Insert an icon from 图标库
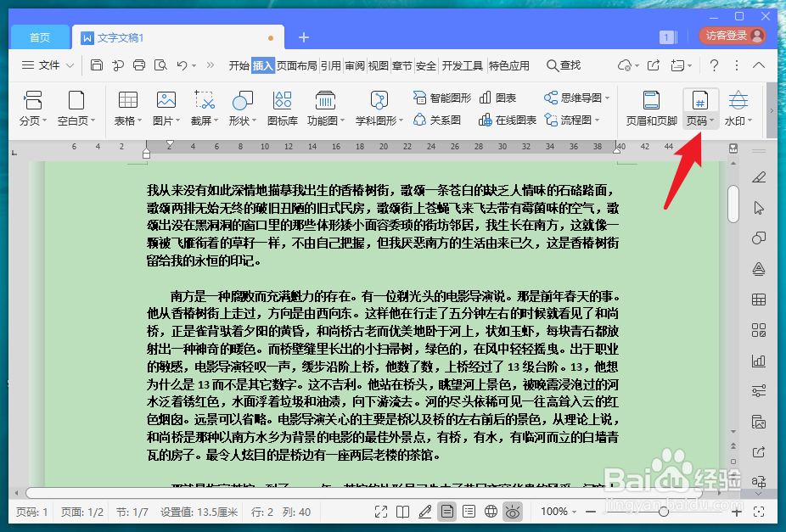The height and width of the screenshot is (532, 786). pyautogui.click(x=282, y=109)
